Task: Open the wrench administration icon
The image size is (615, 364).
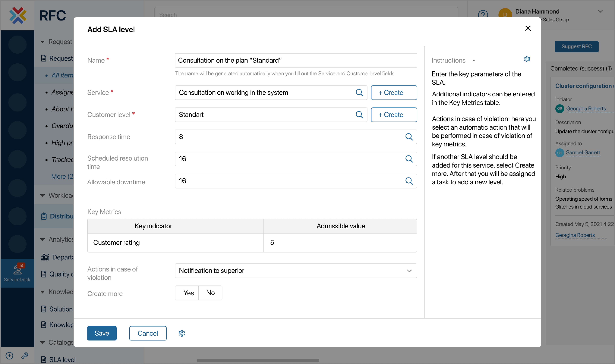Action: (x=25, y=355)
